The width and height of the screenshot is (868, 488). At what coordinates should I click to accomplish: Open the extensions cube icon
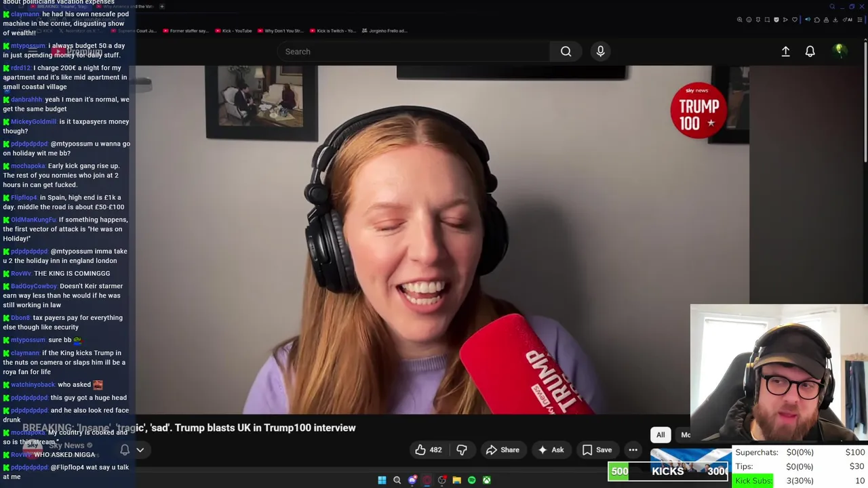click(x=817, y=20)
